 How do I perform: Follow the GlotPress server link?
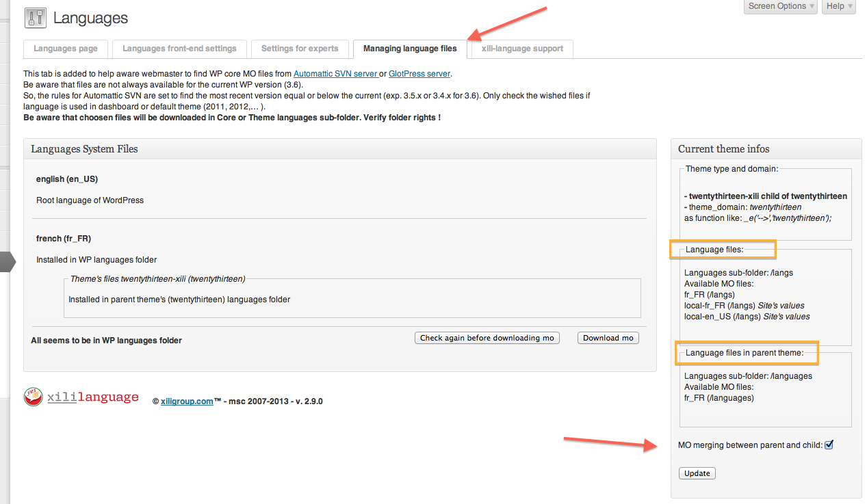click(419, 74)
